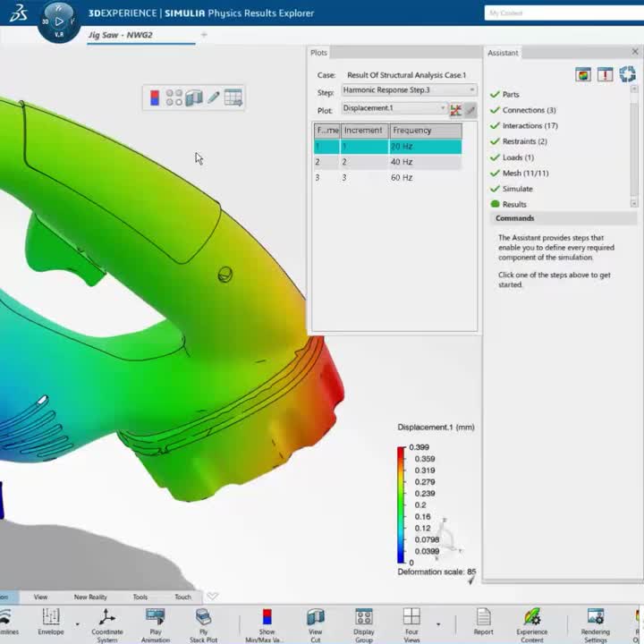
Task: Switch to the New Reality tab
Action: (90, 597)
